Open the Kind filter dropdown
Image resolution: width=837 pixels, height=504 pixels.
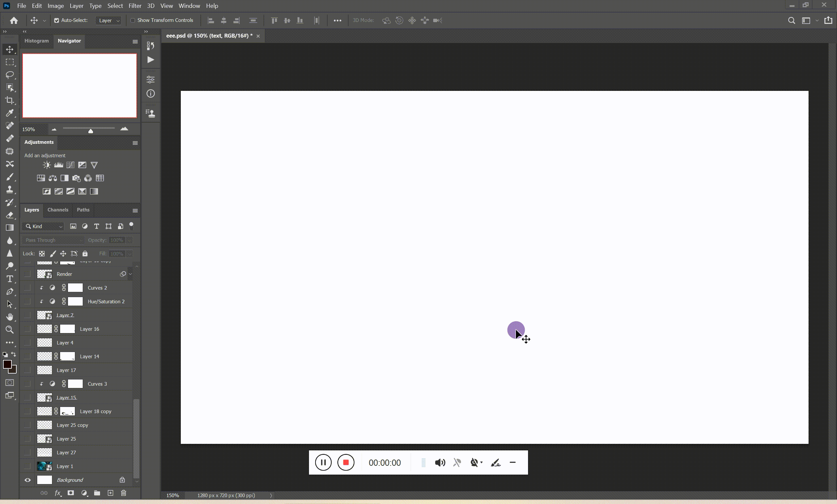[44, 226]
